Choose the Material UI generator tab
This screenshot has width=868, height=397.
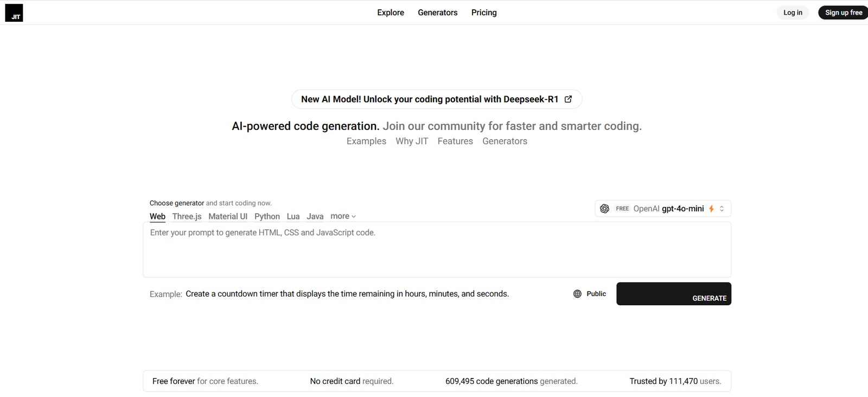click(x=228, y=216)
